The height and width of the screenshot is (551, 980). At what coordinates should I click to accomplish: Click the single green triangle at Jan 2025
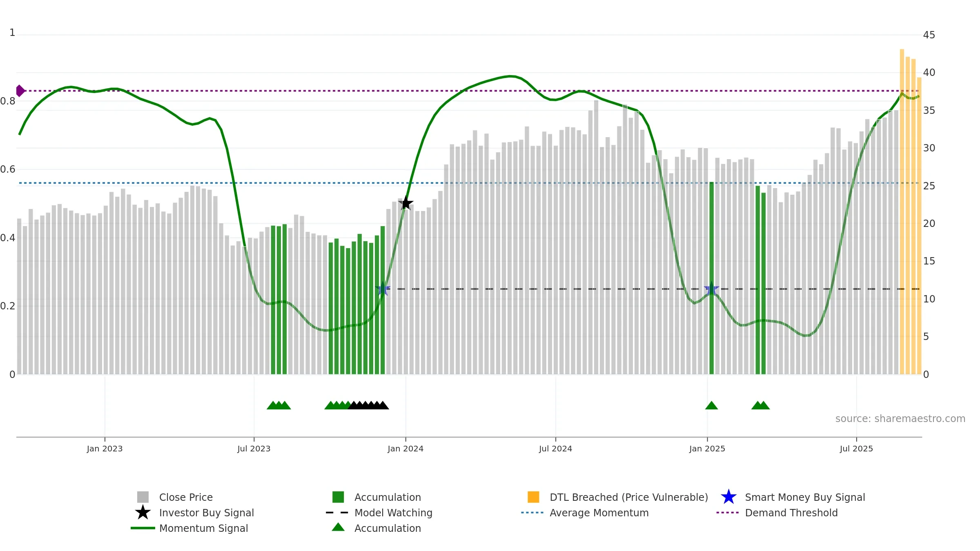[711, 405]
